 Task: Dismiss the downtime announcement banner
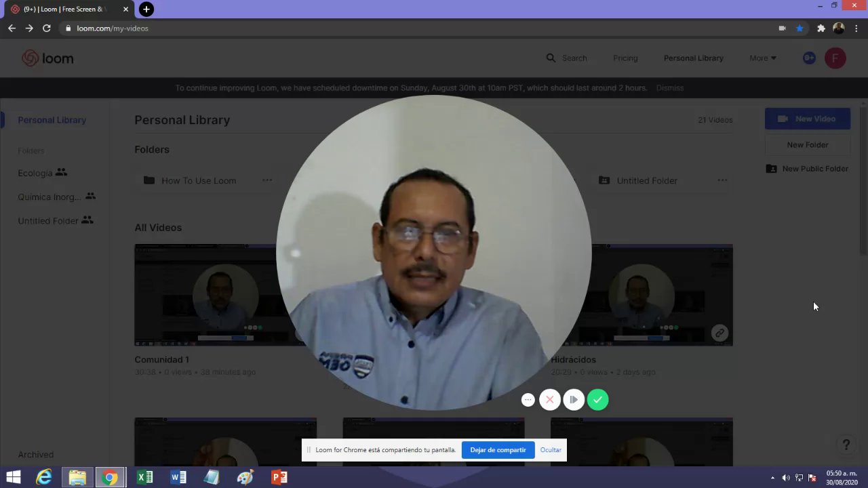coord(670,88)
